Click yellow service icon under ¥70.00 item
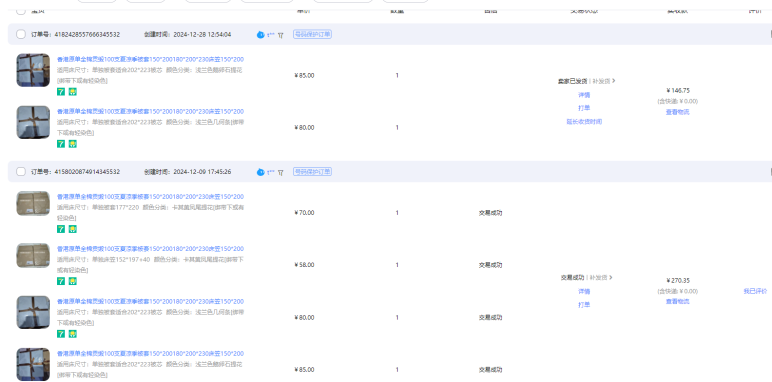Viewport: 772px width, 382px height. click(x=72, y=229)
